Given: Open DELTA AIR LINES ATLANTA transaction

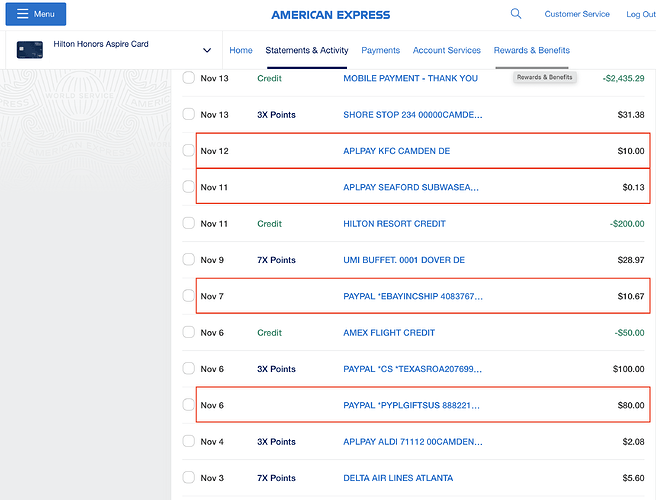Looking at the screenshot, I should (398, 478).
